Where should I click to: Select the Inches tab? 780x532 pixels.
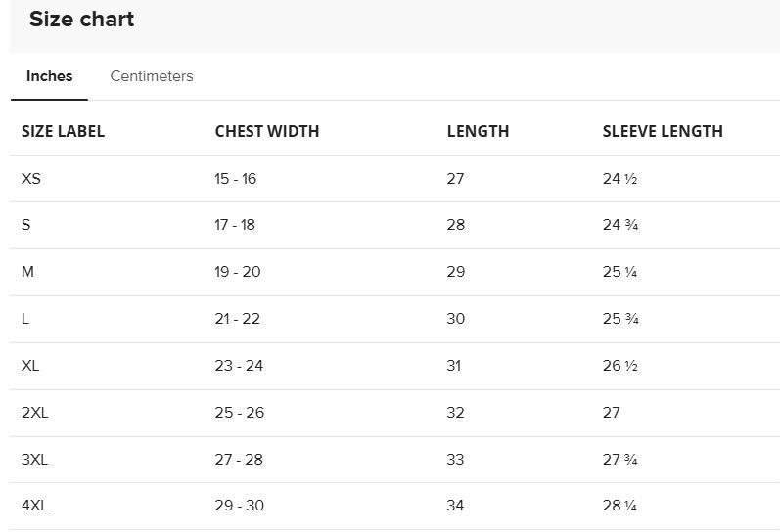point(49,76)
